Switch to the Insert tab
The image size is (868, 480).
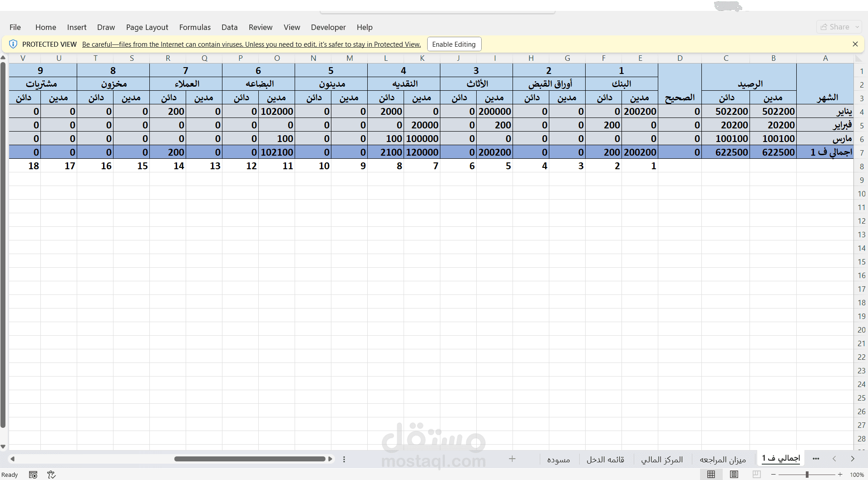[x=77, y=27]
